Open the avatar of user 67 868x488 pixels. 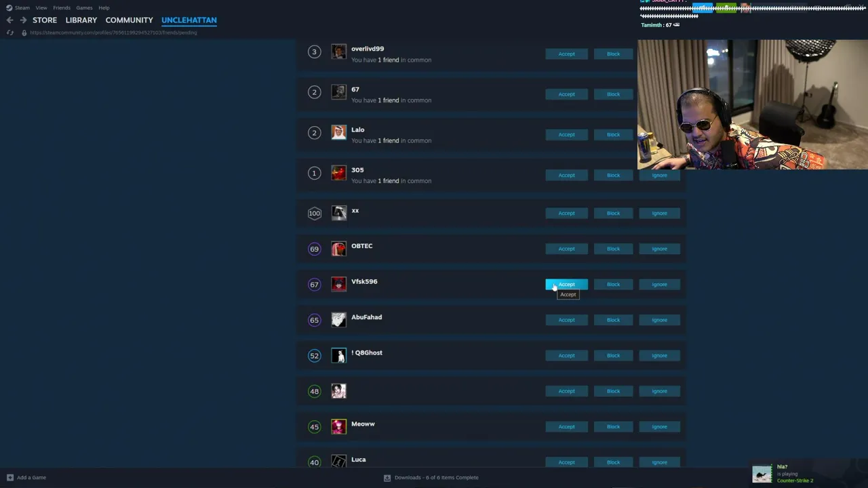tap(338, 92)
